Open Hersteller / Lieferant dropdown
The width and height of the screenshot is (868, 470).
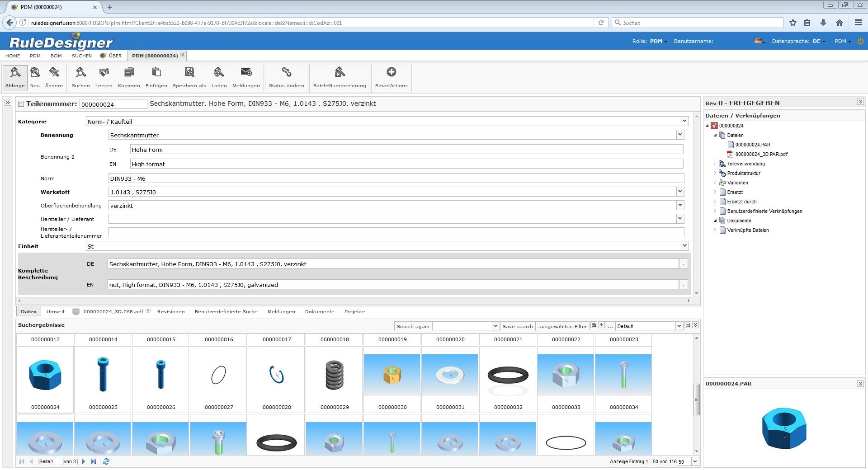[x=680, y=219]
